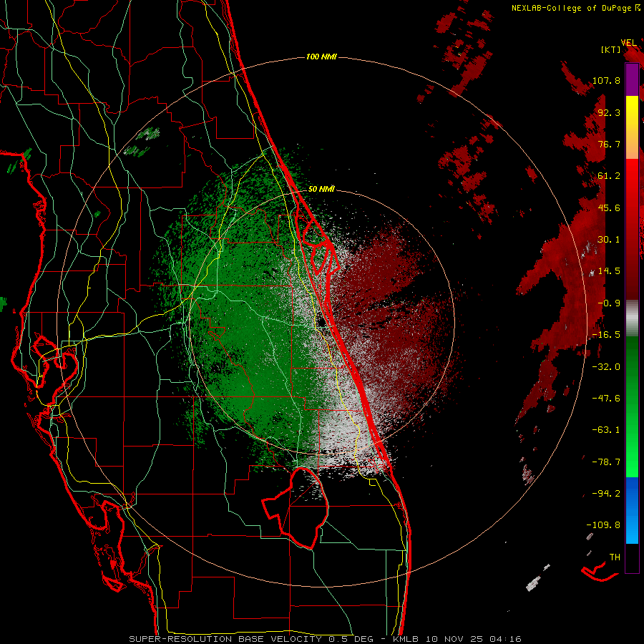The image size is (644, 644).
Task: Click the blue segment of color bar
Action: 632,510
